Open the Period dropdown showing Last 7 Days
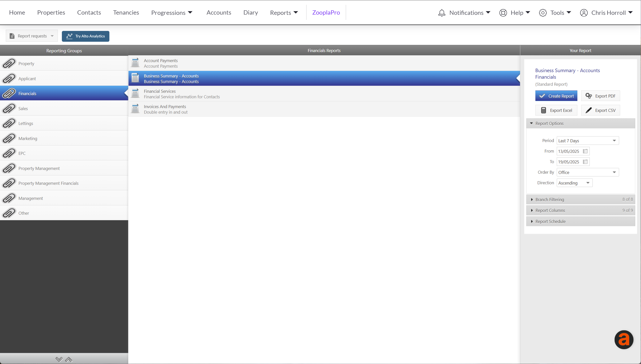This screenshot has width=641, height=364. click(x=588, y=141)
